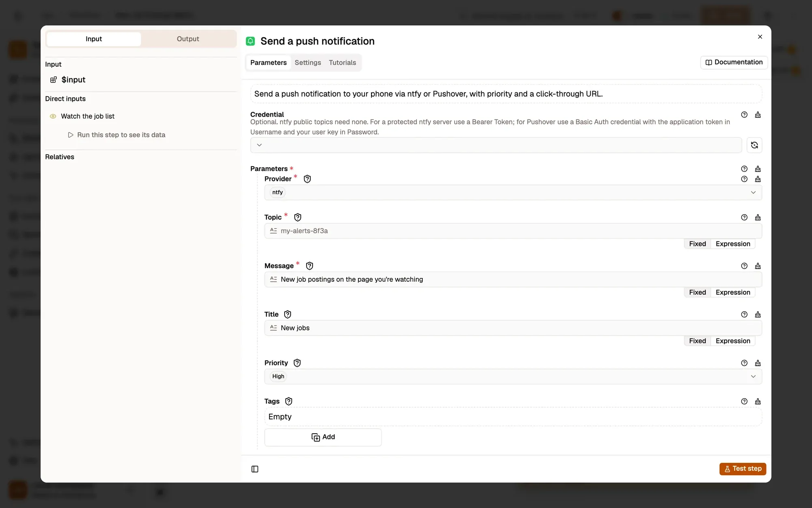Set the Topic field to Fixed mode

(698, 244)
